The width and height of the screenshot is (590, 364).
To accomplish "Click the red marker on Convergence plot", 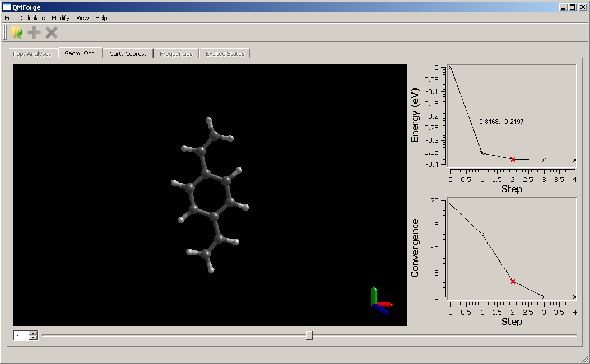I will [513, 281].
